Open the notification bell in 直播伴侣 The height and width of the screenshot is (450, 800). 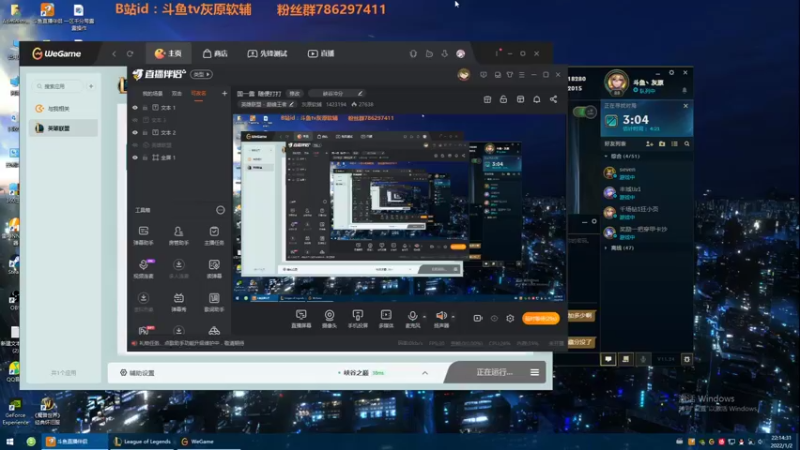[x=537, y=99]
